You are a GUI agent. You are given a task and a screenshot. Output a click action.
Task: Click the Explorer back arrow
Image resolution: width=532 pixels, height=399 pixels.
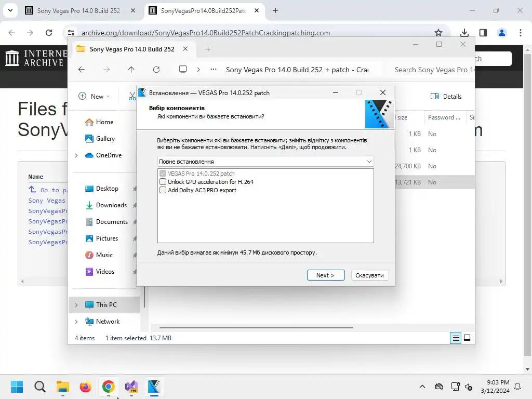82,70
